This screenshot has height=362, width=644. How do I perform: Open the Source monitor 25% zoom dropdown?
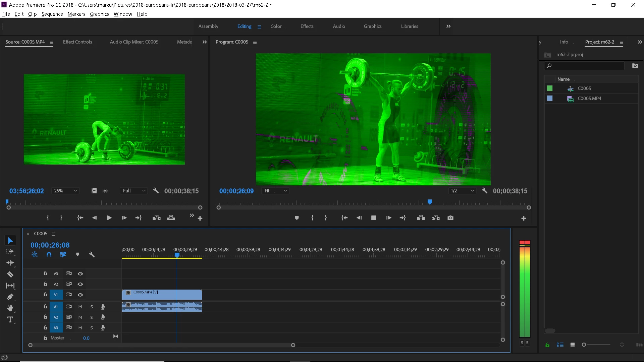(65, 191)
